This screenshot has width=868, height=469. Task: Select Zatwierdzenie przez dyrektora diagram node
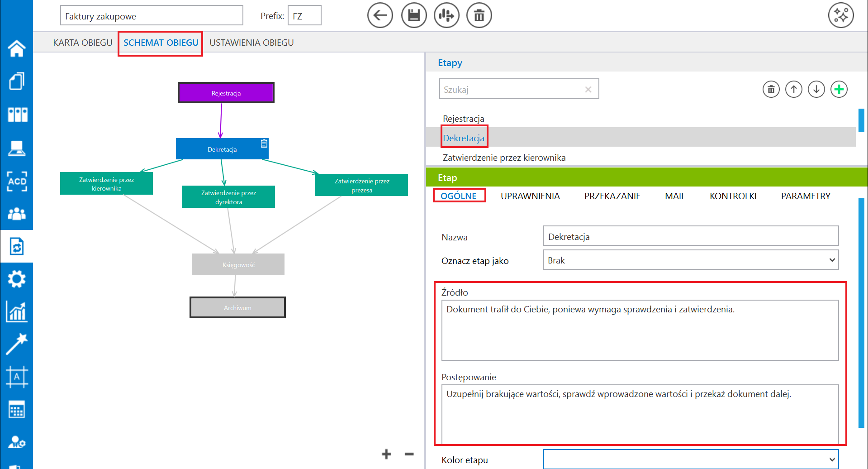point(228,197)
